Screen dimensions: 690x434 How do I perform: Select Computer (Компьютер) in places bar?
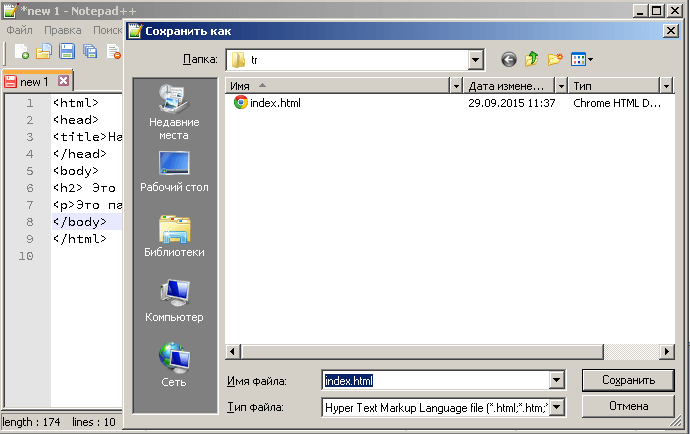(x=173, y=302)
